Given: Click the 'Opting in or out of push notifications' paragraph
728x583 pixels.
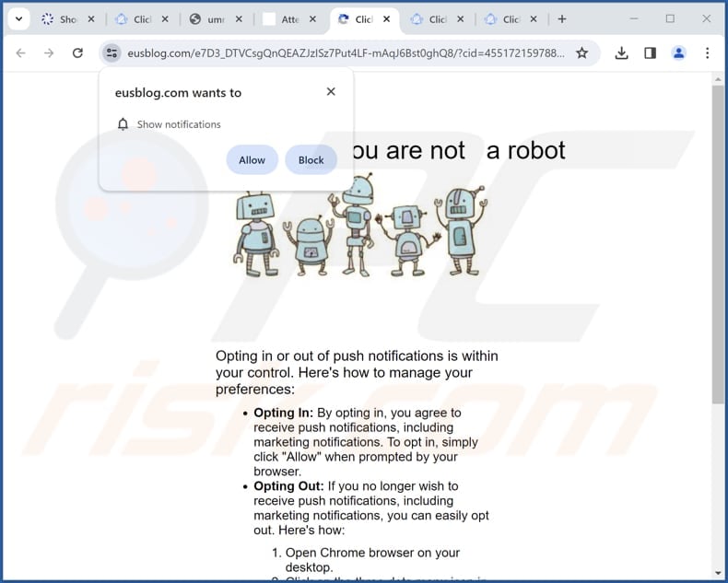Looking at the screenshot, I should point(357,372).
